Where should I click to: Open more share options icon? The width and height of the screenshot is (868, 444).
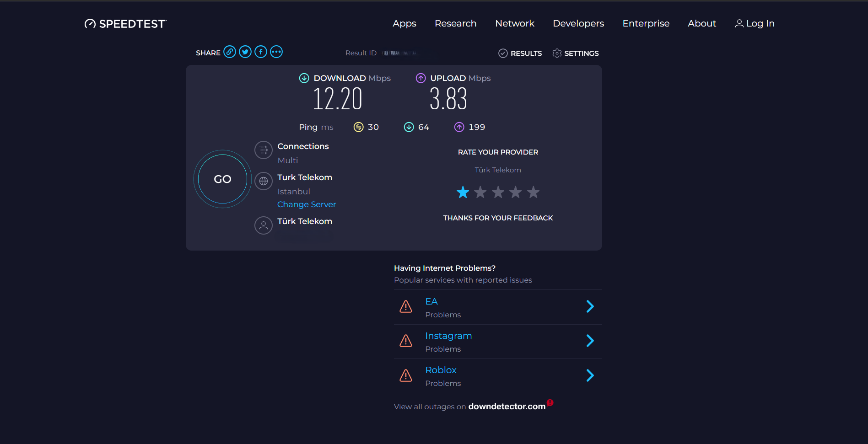[x=276, y=52]
